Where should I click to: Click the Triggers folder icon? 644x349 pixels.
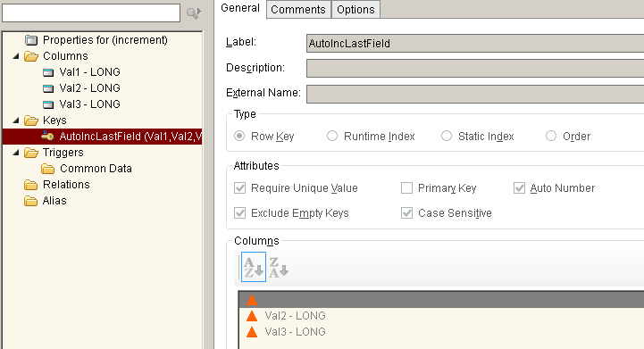[x=30, y=153]
